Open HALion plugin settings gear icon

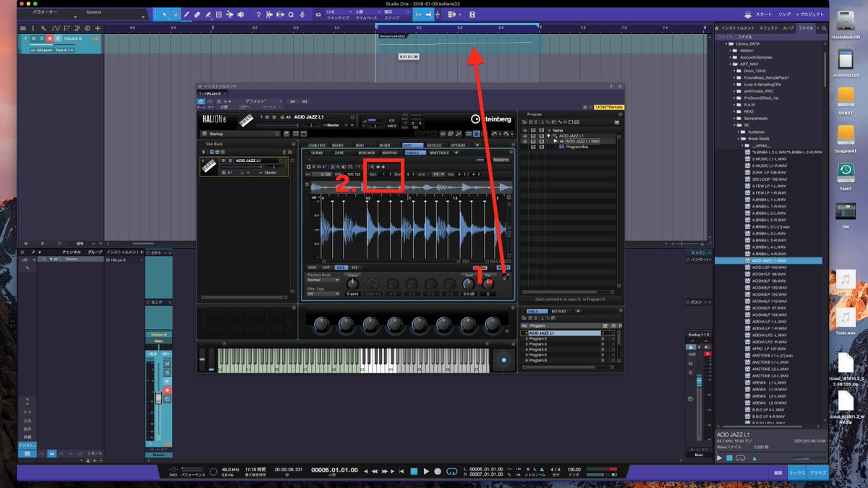point(585,106)
